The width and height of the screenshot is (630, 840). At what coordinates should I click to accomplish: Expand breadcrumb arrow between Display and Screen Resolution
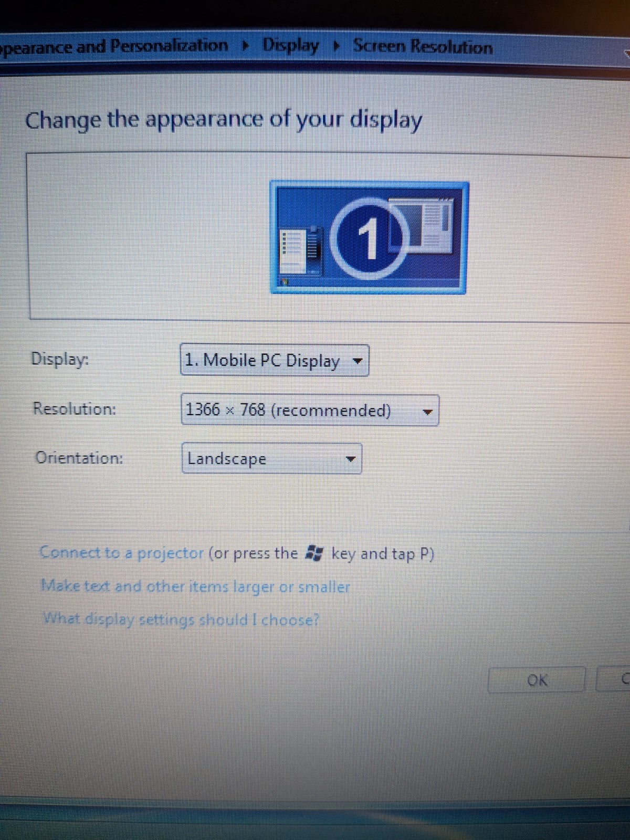coord(336,46)
